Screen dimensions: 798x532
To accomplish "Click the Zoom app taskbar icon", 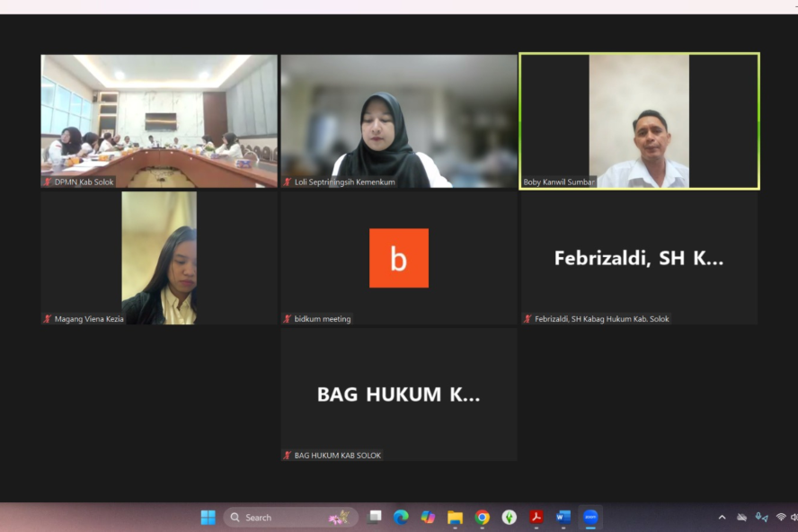I will click(590, 518).
